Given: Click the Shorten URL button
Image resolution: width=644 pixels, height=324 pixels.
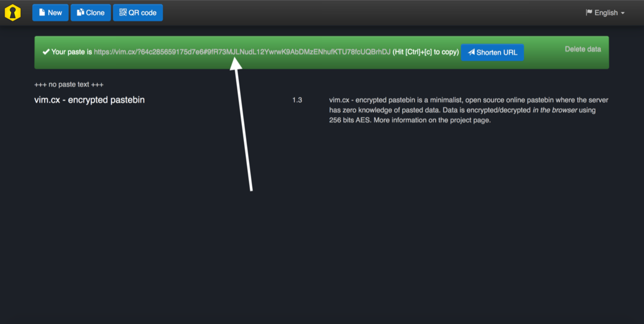Looking at the screenshot, I should click(492, 52).
